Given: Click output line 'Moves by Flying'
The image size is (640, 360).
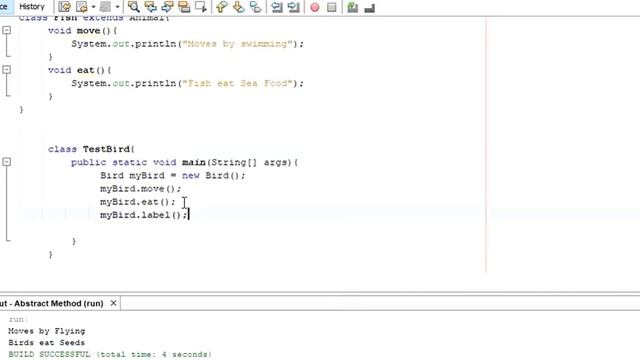Looking at the screenshot, I should point(47,331).
